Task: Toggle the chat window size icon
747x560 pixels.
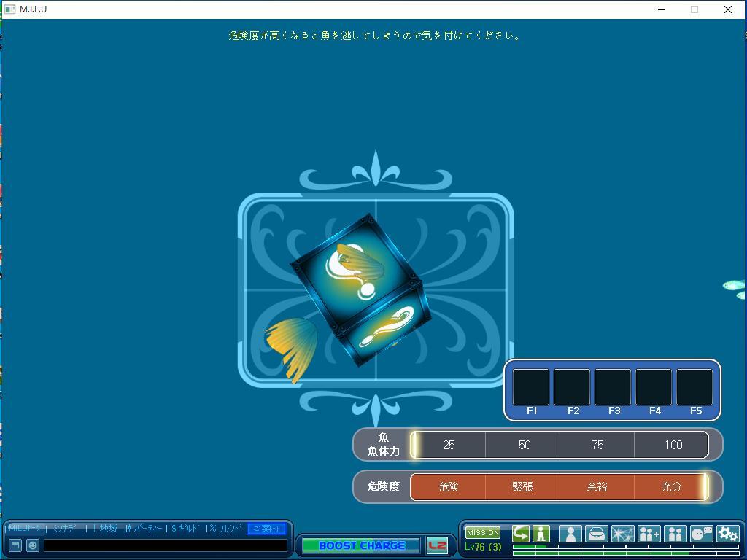Action: 15,545
